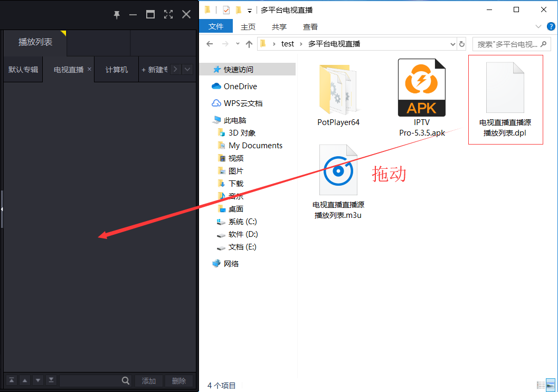This screenshot has height=392, width=558.
Task: Open the PotPlayer64 folder
Action: pos(338,87)
